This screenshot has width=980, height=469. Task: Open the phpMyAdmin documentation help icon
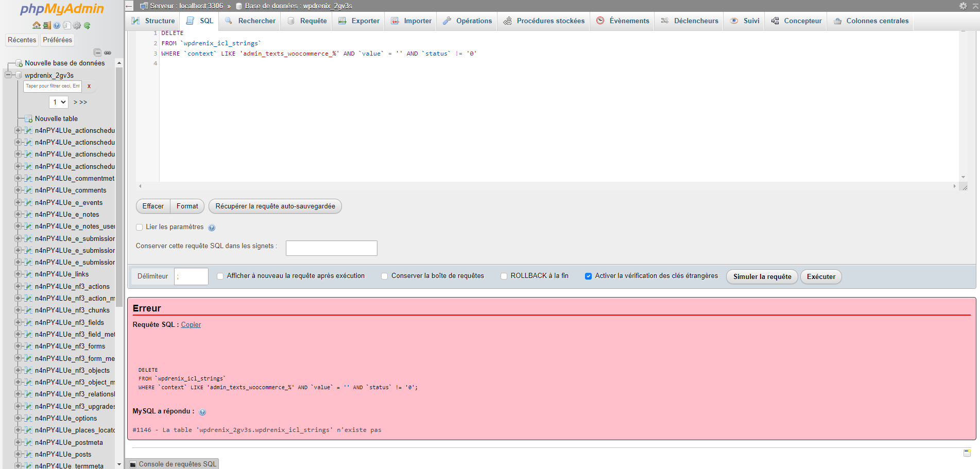pyautogui.click(x=57, y=25)
